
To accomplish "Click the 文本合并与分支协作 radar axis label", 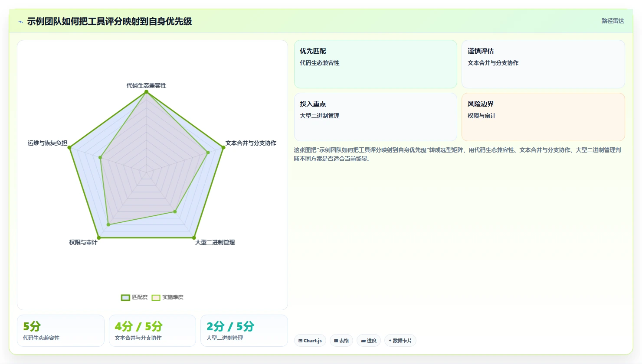I will 251,143.
